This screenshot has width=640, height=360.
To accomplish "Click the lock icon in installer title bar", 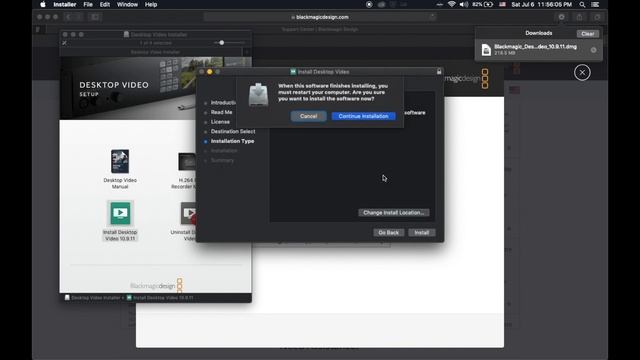I will 439,71.
